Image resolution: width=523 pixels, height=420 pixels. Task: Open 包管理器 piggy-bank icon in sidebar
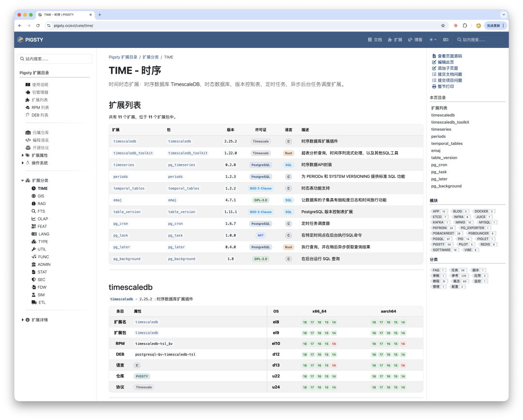click(x=28, y=93)
